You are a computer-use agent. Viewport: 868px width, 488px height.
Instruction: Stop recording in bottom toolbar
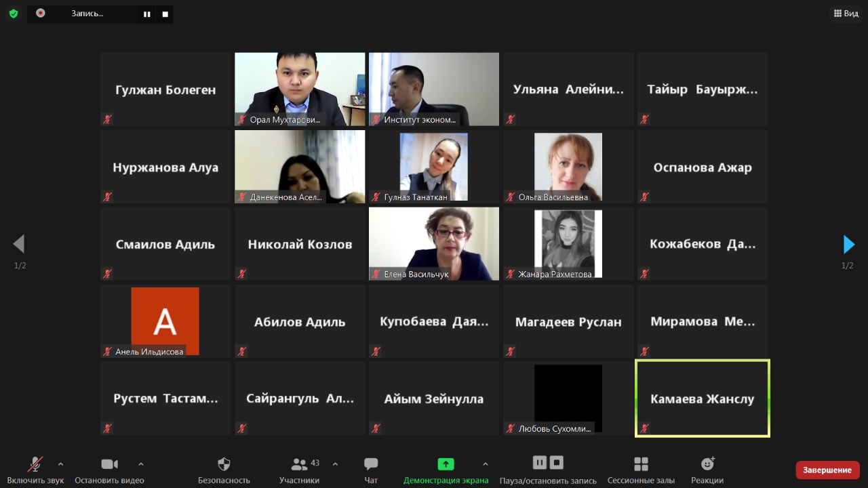click(557, 462)
